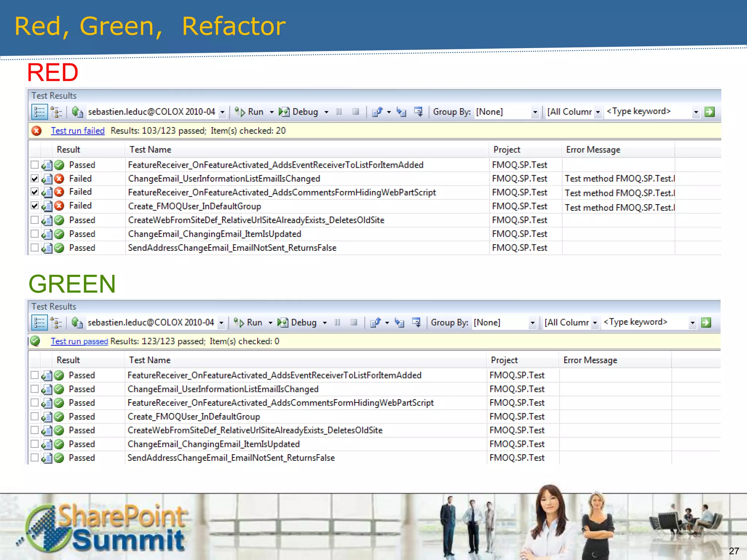Select CreateWebFromSiteDef test name in GREEN list
The image size is (747, 560).
coord(255,431)
